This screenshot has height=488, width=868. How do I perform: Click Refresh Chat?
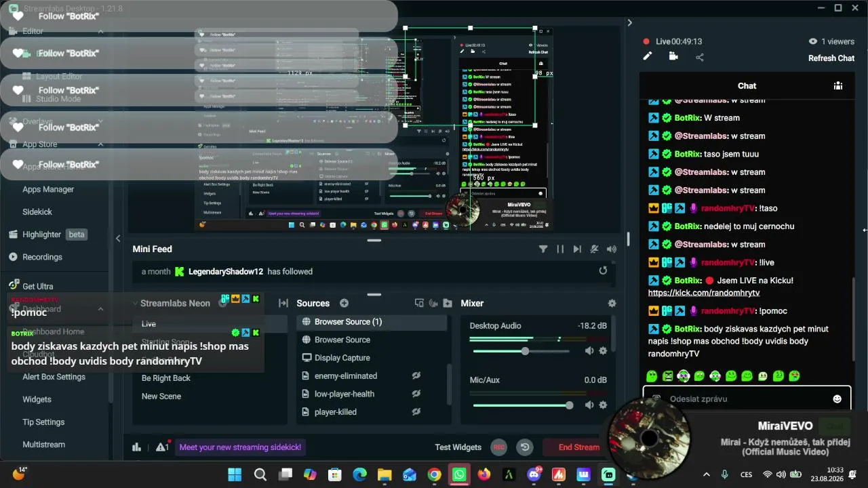click(x=831, y=58)
